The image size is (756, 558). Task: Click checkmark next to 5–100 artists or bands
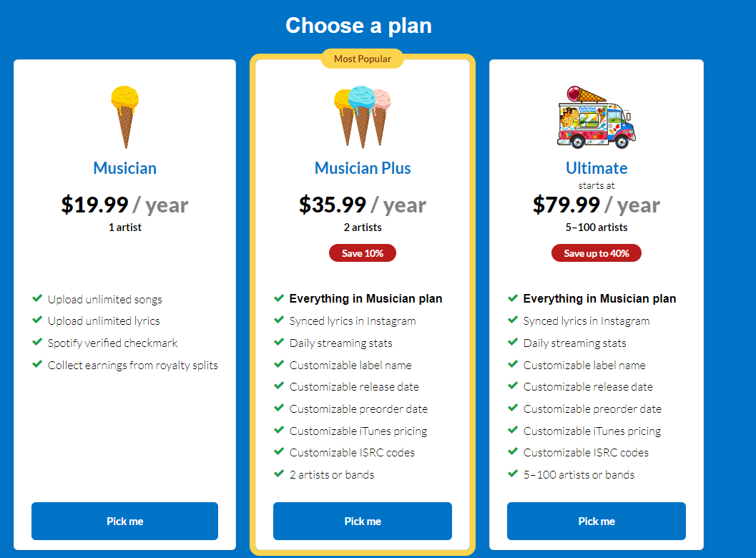pyautogui.click(x=513, y=474)
